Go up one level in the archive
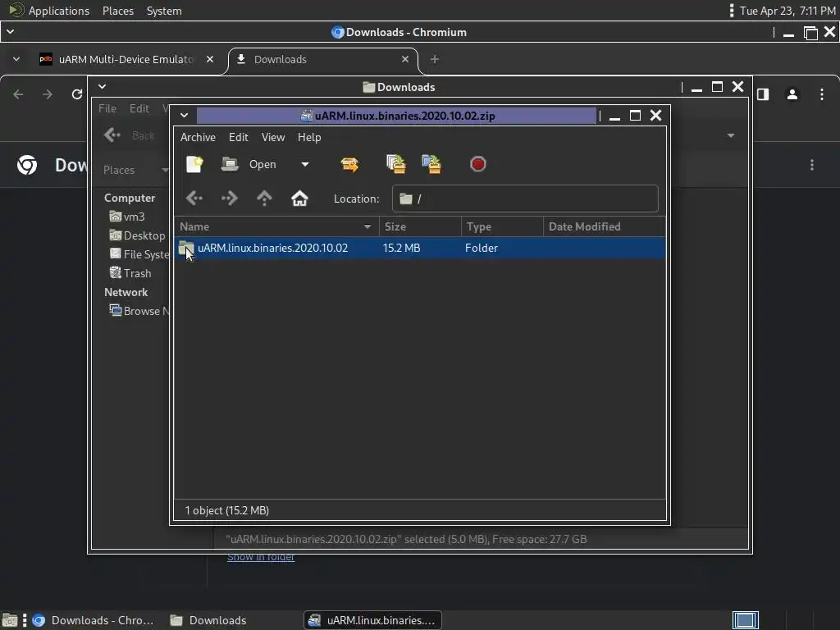This screenshot has height=630, width=840. pos(264,199)
